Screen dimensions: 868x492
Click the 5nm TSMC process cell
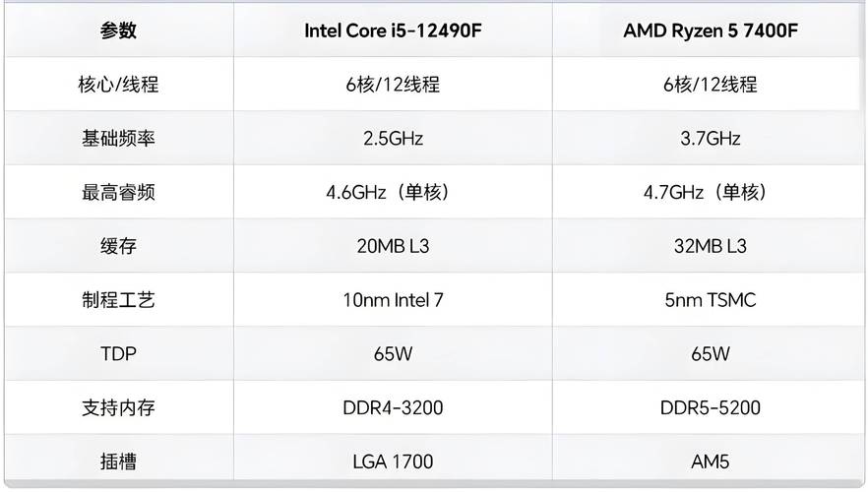710,300
